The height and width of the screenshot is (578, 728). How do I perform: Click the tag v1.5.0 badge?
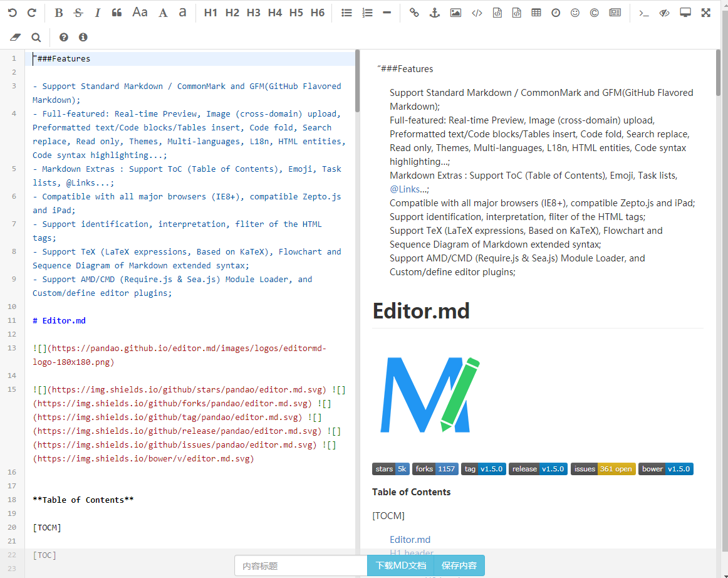point(483,469)
